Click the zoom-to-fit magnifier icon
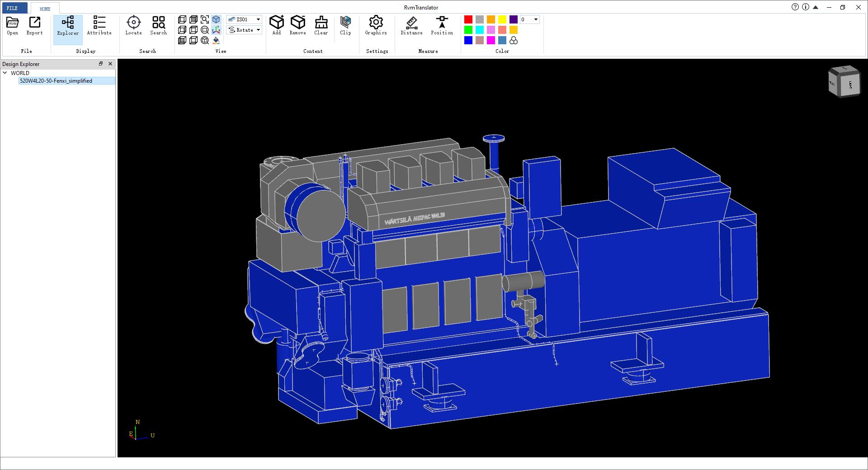 click(x=205, y=19)
